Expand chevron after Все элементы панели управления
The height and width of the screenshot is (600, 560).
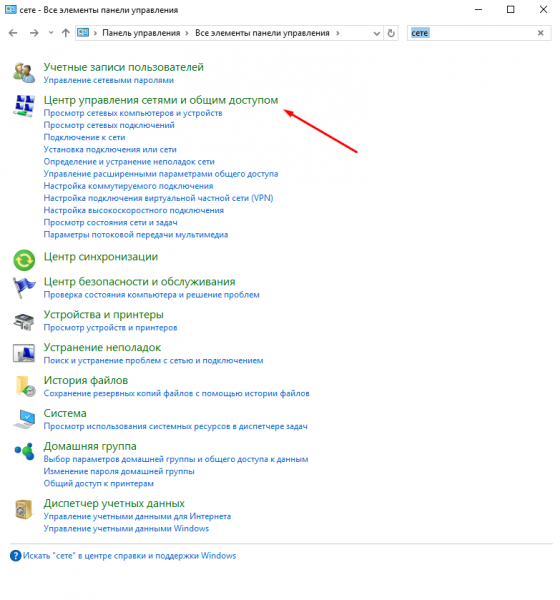tap(338, 33)
